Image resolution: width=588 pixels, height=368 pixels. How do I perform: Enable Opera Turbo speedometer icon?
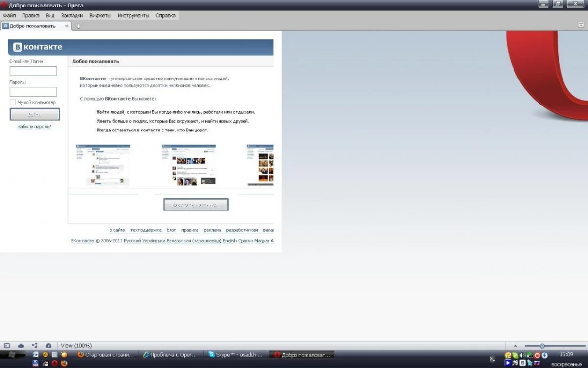click(49, 346)
